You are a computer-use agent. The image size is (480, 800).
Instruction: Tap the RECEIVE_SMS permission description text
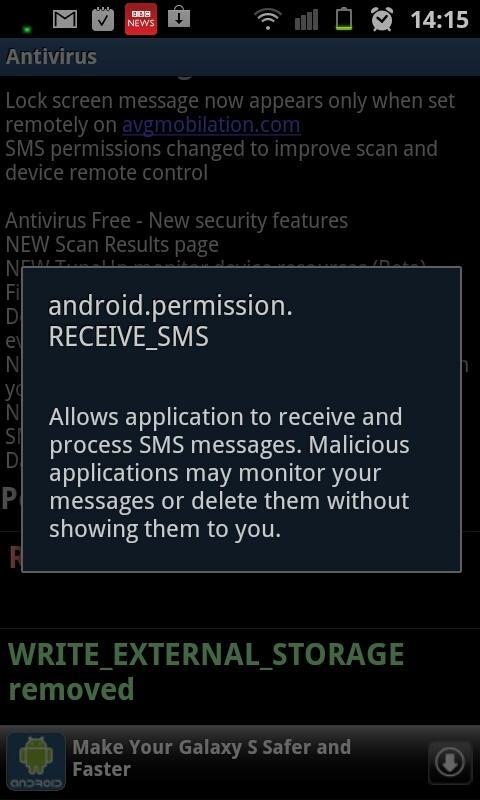click(229, 473)
